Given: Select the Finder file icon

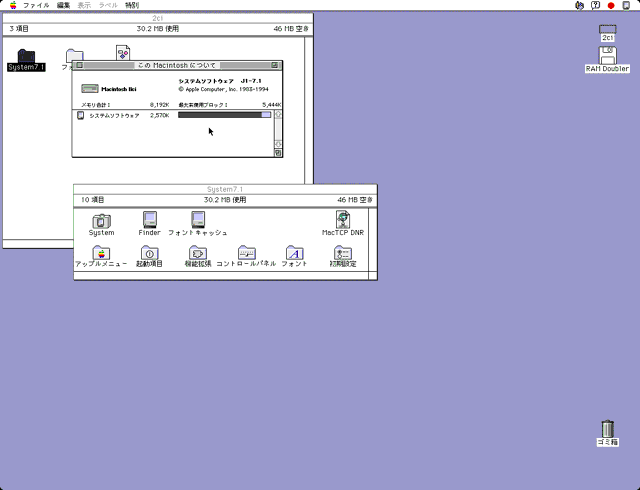Looking at the screenshot, I should click(150, 220).
